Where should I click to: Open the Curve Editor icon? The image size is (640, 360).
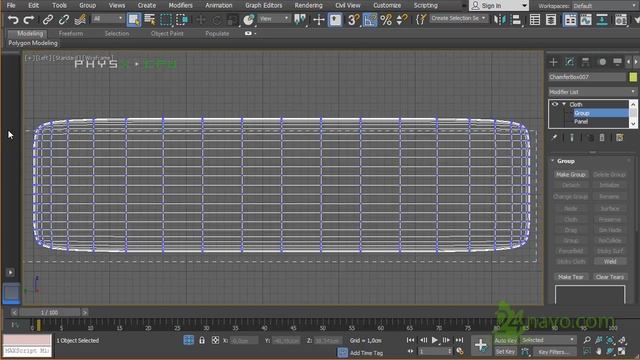tap(586, 20)
